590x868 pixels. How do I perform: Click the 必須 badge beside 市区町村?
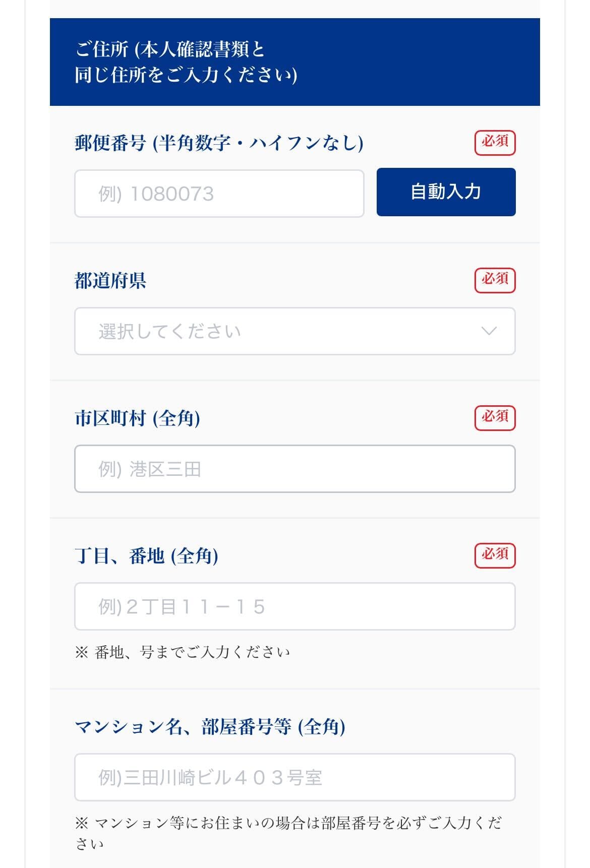tap(495, 418)
